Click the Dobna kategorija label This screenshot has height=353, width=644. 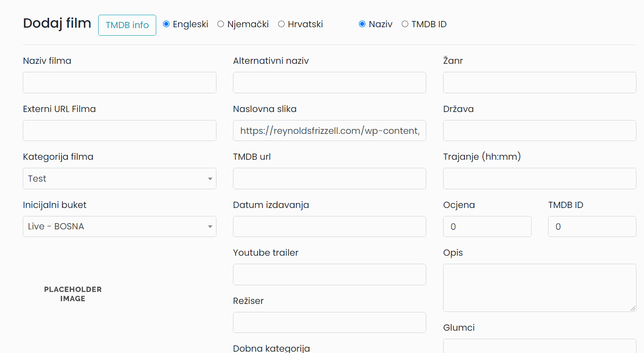coord(271,349)
